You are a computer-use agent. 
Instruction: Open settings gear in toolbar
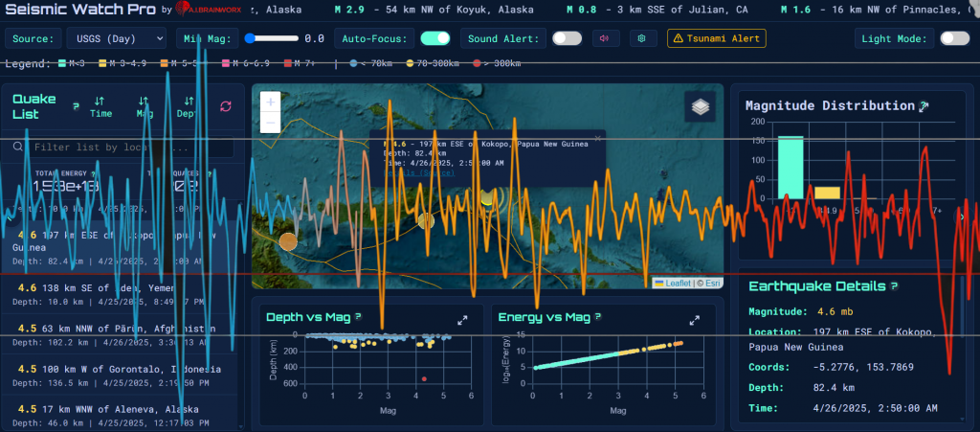642,39
